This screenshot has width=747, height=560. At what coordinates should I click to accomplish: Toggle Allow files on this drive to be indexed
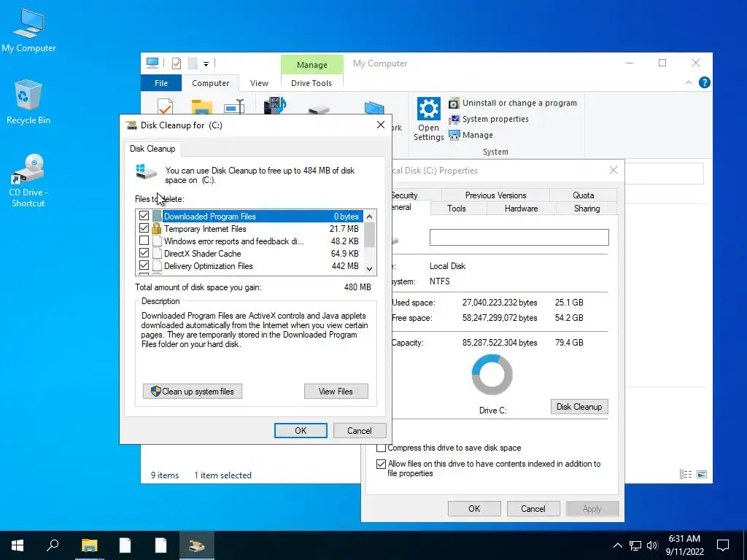[381, 464]
